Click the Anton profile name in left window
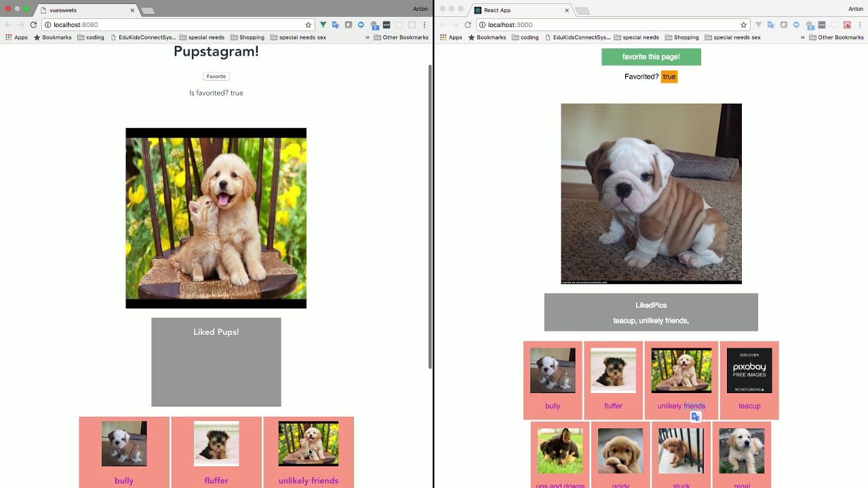 [x=420, y=9]
